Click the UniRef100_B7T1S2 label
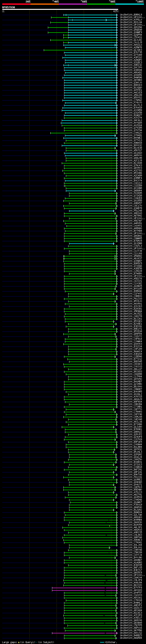Image resolution: width=146 pixels, height=644 pixels. coord(131,359)
